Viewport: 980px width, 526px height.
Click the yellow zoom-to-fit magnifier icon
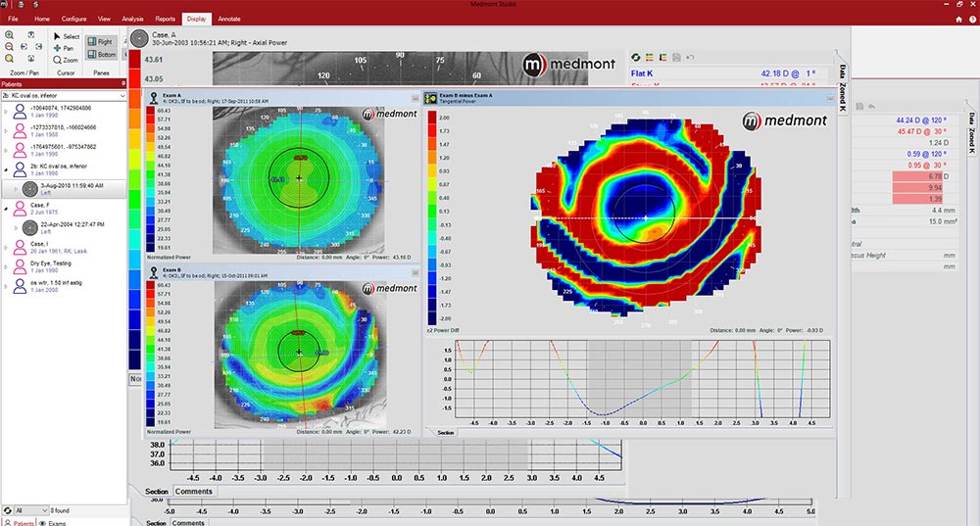point(10,59)
